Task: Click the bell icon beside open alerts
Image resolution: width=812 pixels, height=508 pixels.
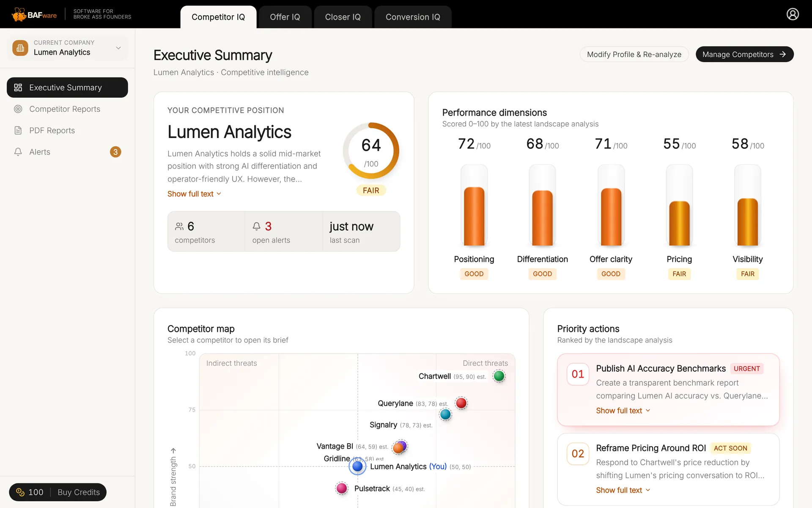Action: (257, 226)
